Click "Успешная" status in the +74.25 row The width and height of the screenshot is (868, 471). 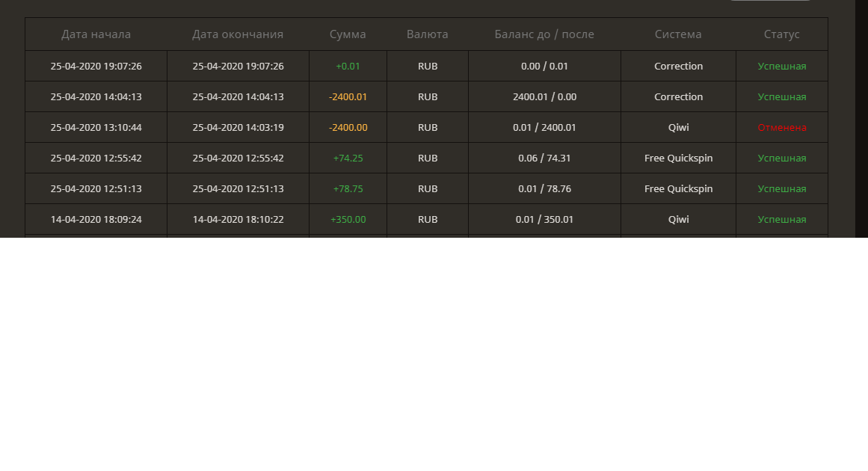781,158
